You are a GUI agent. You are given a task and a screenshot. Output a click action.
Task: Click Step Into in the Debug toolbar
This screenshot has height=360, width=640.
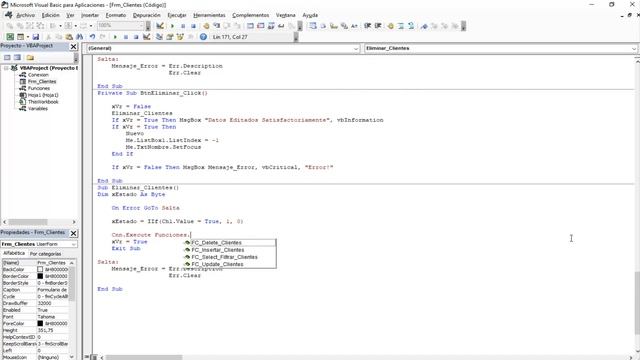point(216,26)
